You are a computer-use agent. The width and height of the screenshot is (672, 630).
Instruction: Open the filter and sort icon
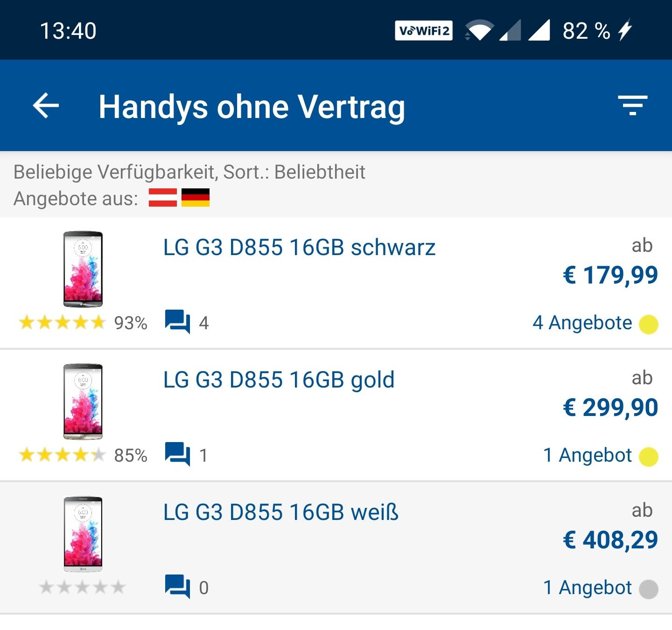[x=632, y=105]
